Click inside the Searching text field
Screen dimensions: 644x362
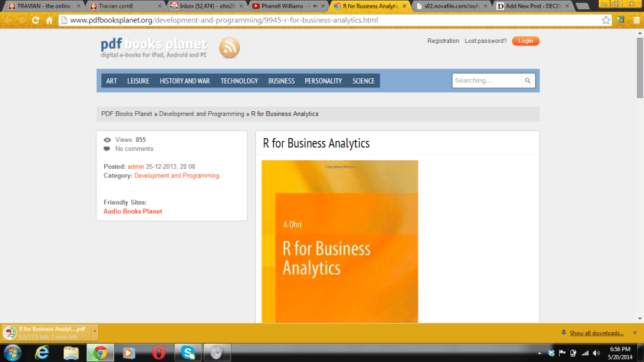(487, 81)
